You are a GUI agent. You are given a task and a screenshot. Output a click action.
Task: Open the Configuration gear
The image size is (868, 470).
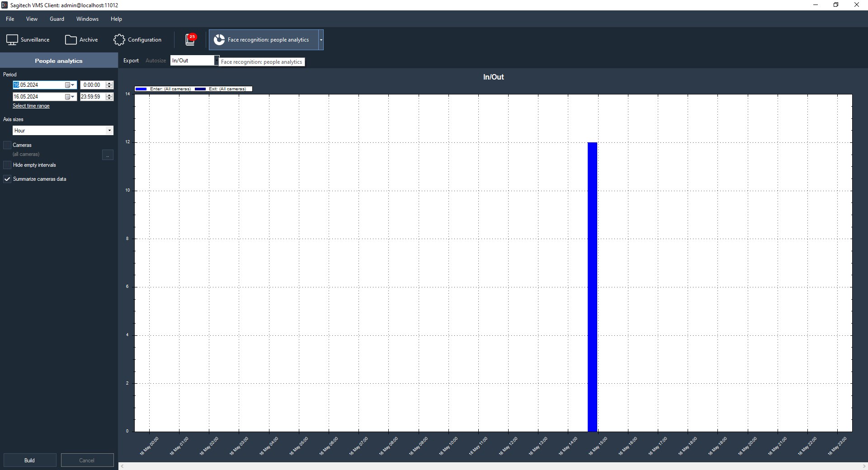[x=137, y=40]
